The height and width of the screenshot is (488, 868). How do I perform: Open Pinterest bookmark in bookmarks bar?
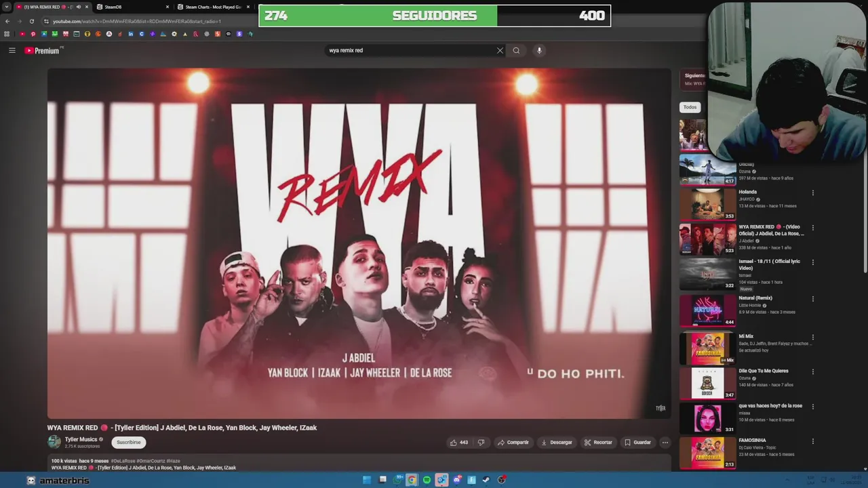pos(33,34)
